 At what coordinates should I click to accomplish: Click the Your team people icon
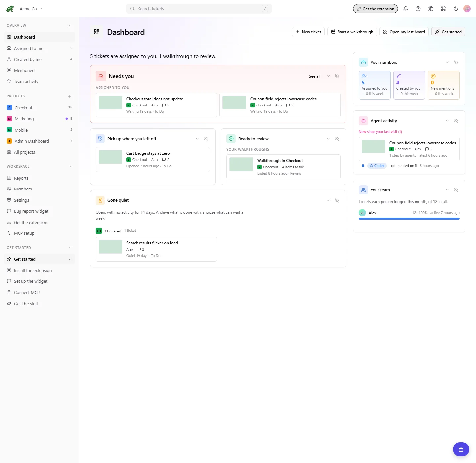click(363, 190)
